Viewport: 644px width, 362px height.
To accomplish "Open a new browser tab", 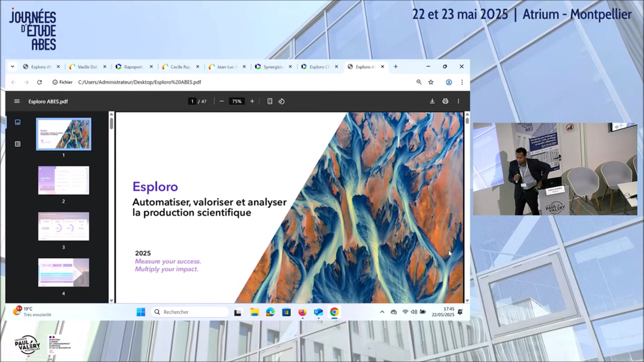I will point(395,67).
